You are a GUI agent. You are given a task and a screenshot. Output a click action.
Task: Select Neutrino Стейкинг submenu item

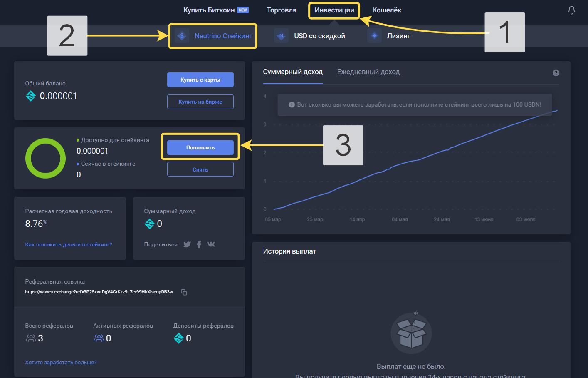[x=223, y=36]
